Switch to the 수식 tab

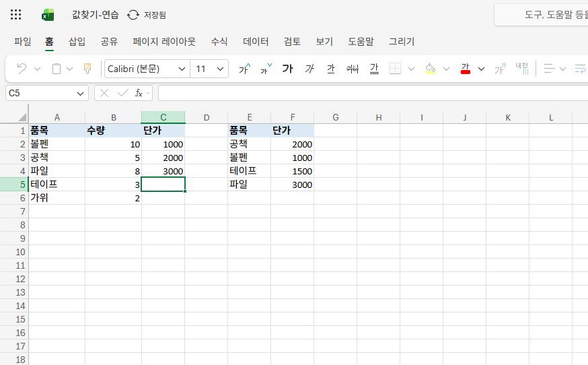click(x=219, y=41)
